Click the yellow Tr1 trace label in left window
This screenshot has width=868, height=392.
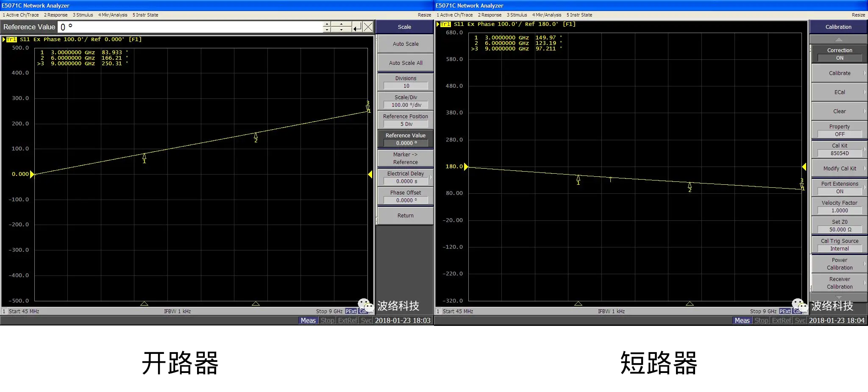[x=11, y=39]
